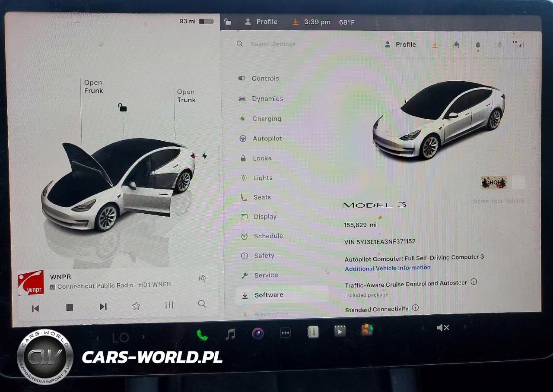The image size is (553, 392).
Task: Tap the VIN 5YJ3E1EA3NF371152 text
Action: 380,242
